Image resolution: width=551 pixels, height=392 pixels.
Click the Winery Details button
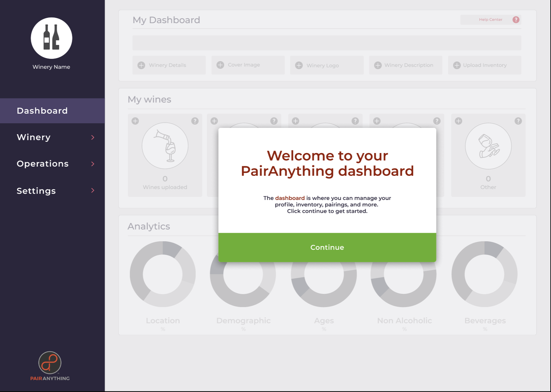(169, 65)
